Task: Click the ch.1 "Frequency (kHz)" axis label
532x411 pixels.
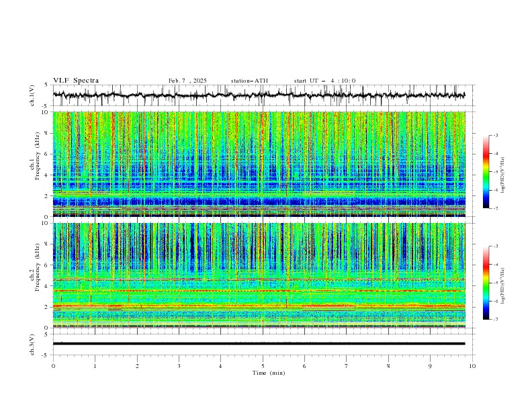Action: (38, 156)
